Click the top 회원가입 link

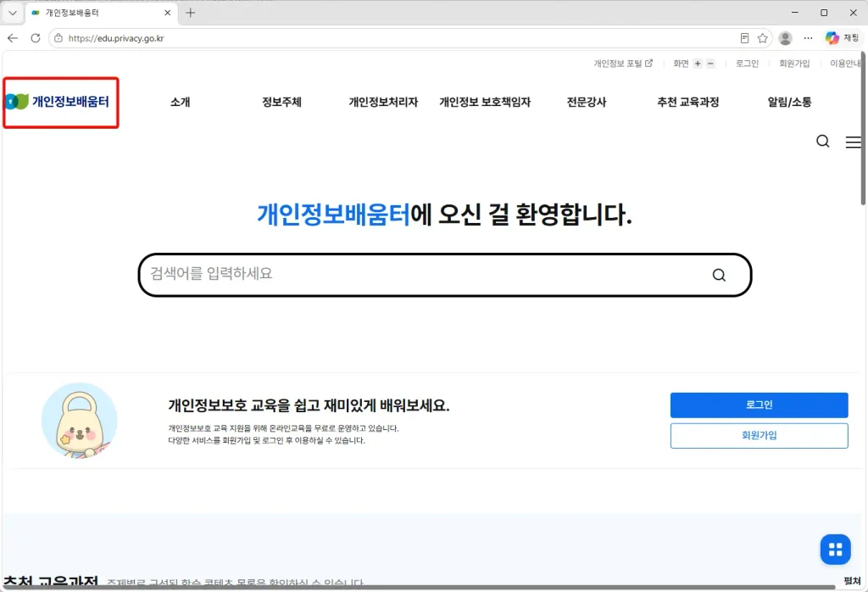click(x=794, y=64)
